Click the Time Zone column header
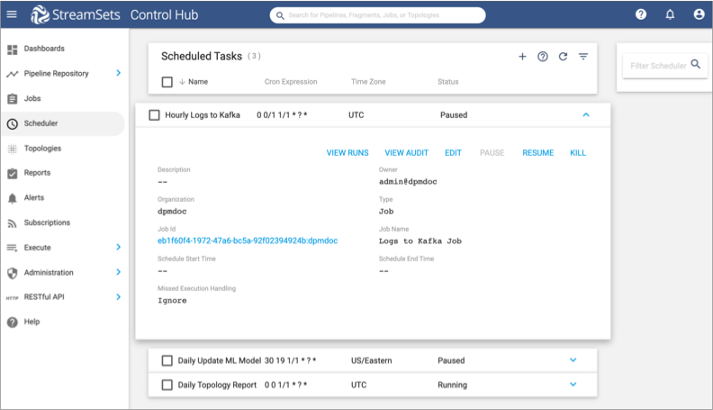 pyautogui.click(x=368, y=82)
